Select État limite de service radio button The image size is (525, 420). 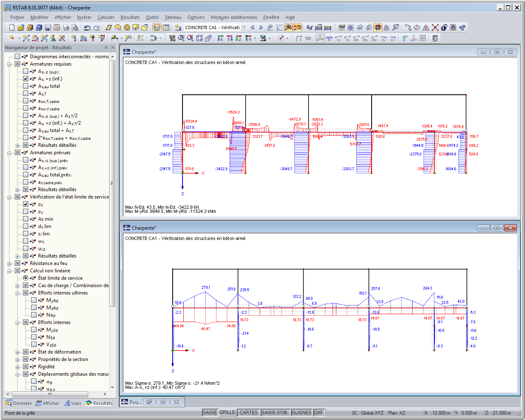[x=26, y=278]
